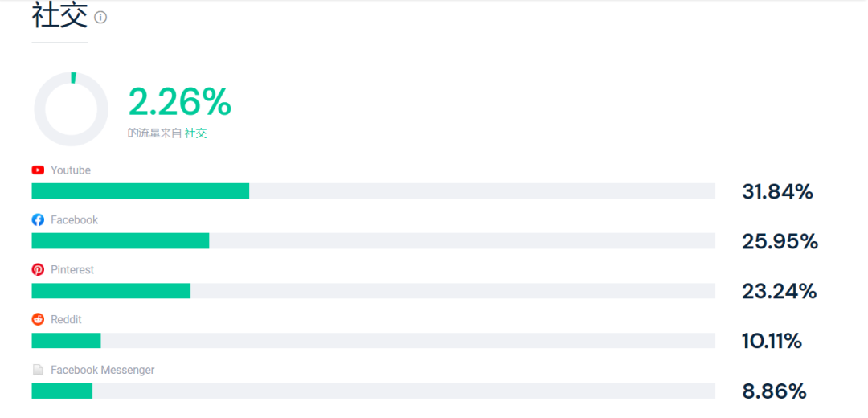This screenshot has height=418, width=868.
Task: Click the Facebook logo icon
Action: click(38, 220)
